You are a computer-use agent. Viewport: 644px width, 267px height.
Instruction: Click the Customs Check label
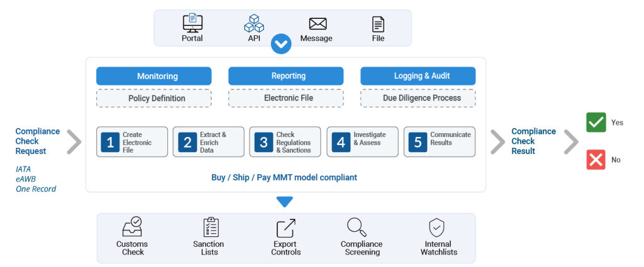click(132, 248)
